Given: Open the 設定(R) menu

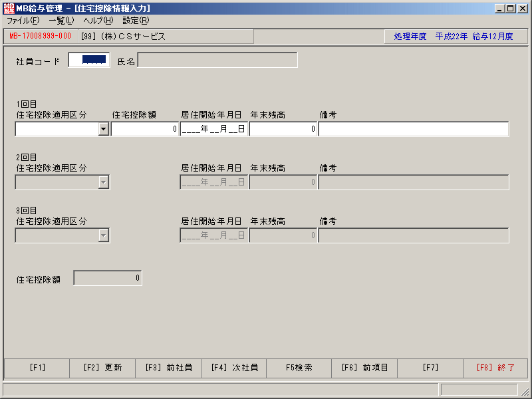Looking at the screenshot, I should 136,21.
